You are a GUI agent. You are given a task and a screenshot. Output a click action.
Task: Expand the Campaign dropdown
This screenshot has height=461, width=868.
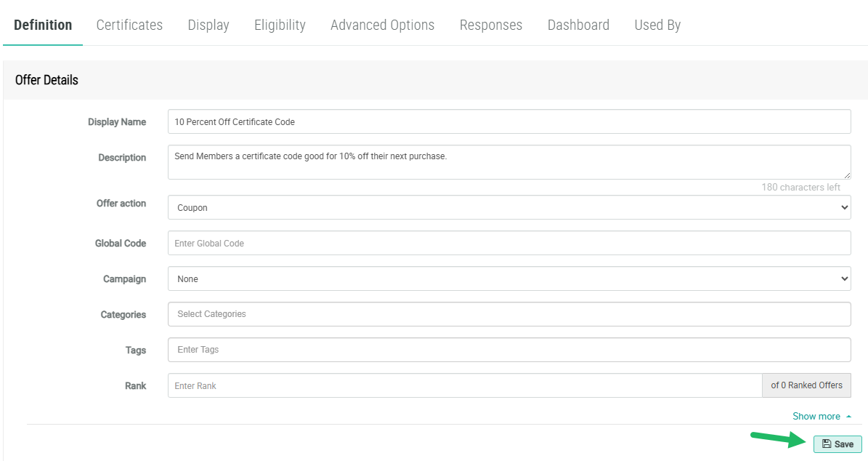(508, 278)
